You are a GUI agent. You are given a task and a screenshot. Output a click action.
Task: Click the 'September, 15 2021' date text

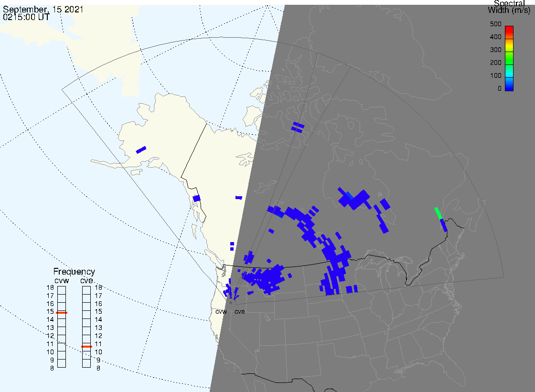(43, 9)
